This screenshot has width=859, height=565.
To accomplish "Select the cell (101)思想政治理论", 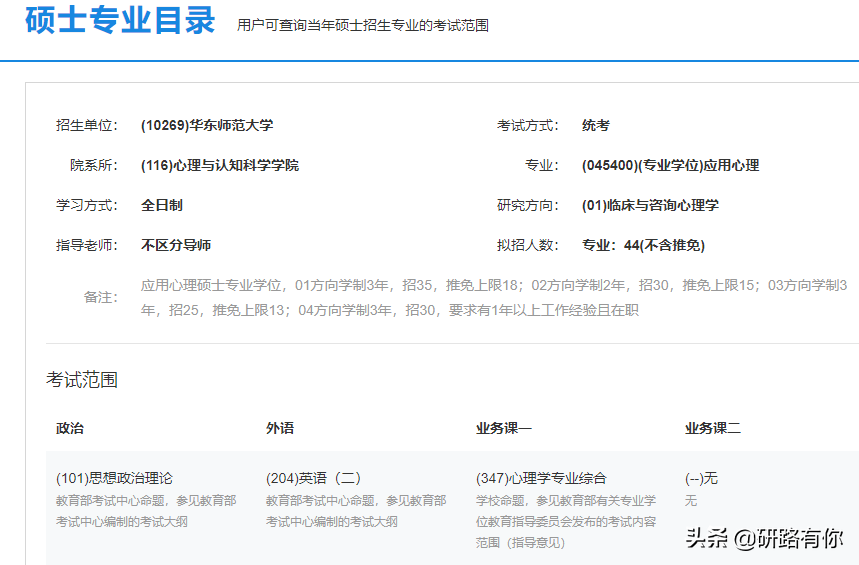I will click(x=114, y=478).
